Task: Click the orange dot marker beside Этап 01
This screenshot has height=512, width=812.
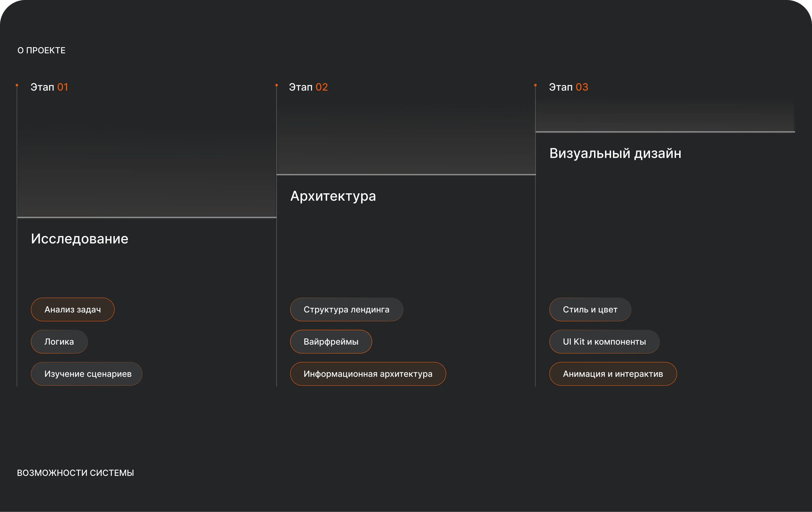Action: pos(17,86)
